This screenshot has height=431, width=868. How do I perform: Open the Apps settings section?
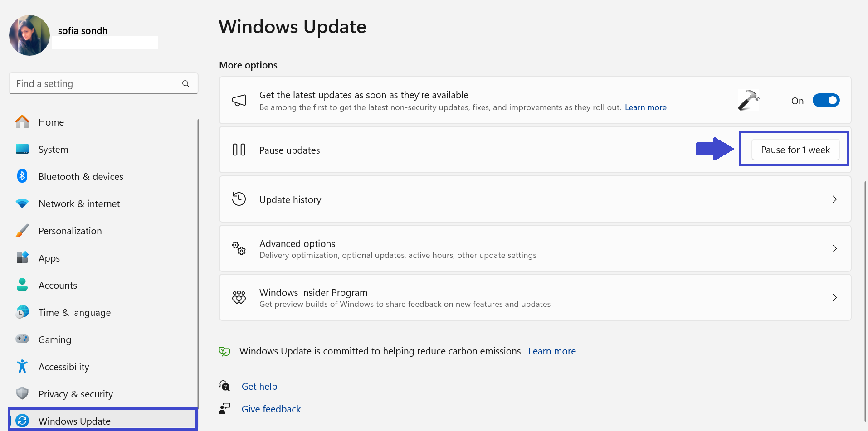coord(49,258)
